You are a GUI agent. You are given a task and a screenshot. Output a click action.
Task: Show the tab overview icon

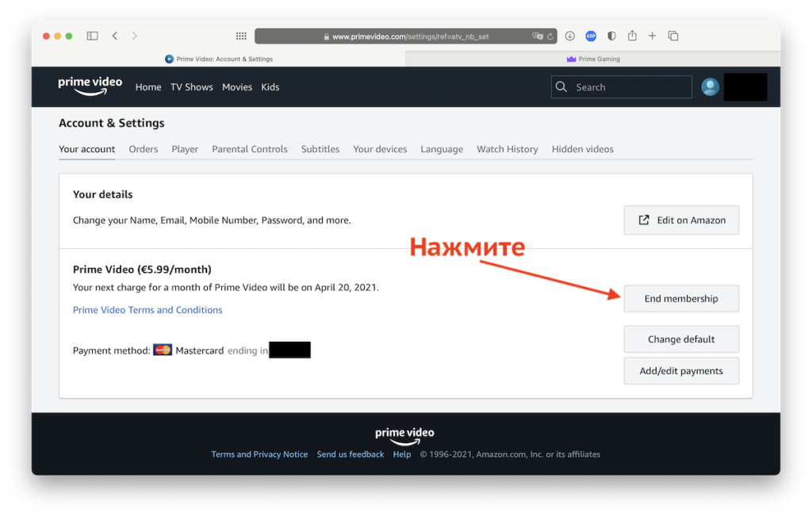(673, 36)
